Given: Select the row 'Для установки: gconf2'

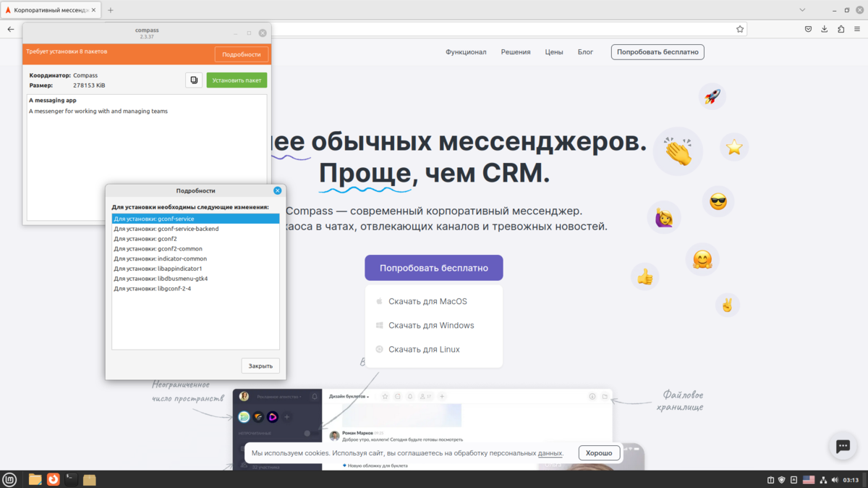Looking at the screenshot, I should pos(195,239).
